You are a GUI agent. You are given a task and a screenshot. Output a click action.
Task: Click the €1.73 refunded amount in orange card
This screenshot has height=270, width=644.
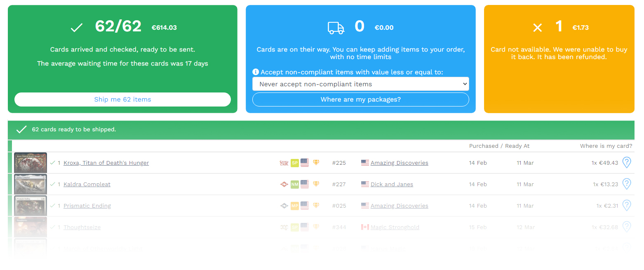point(581,28)
